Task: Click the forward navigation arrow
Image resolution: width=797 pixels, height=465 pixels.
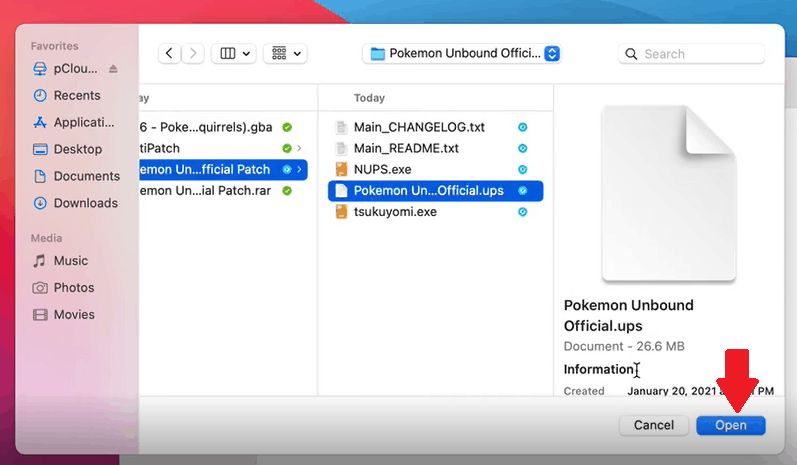Action: click(x=193, y=53)
